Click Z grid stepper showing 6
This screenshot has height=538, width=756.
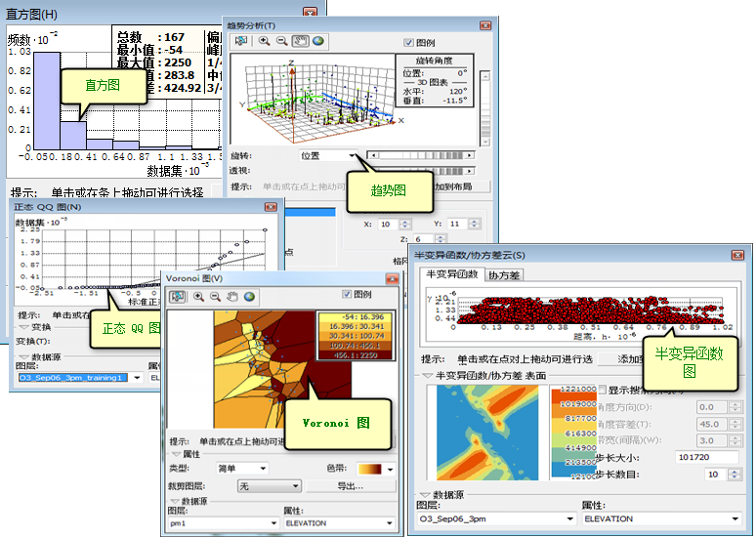440,239
